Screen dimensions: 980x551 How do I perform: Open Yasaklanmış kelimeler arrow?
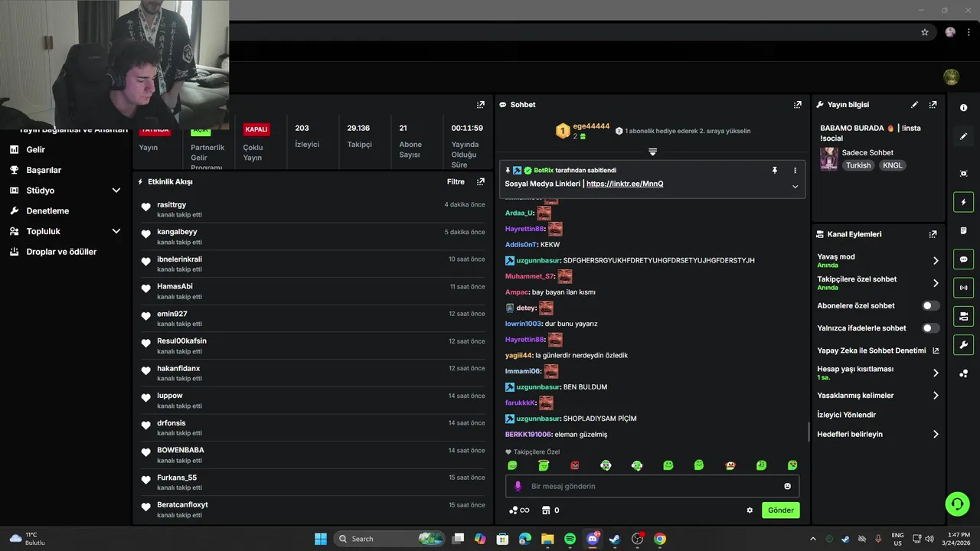click(x=936, y=396)
